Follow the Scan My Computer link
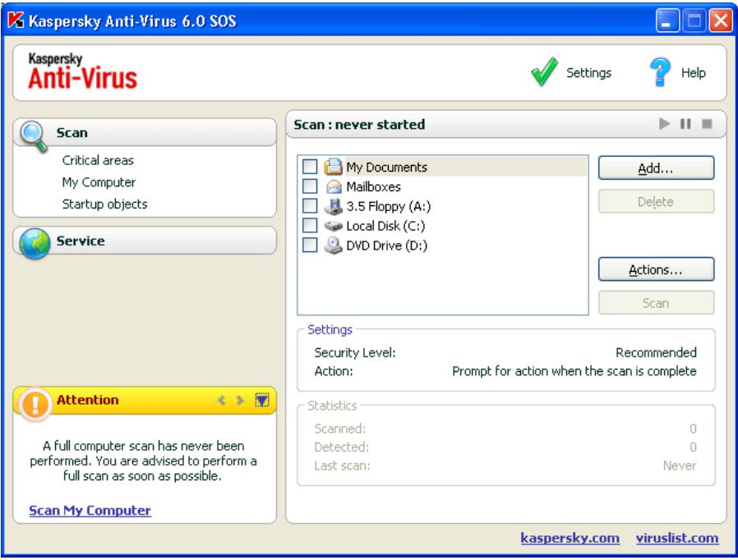The image size is (738, 560). pyautogui.click(x=90, y=511)
